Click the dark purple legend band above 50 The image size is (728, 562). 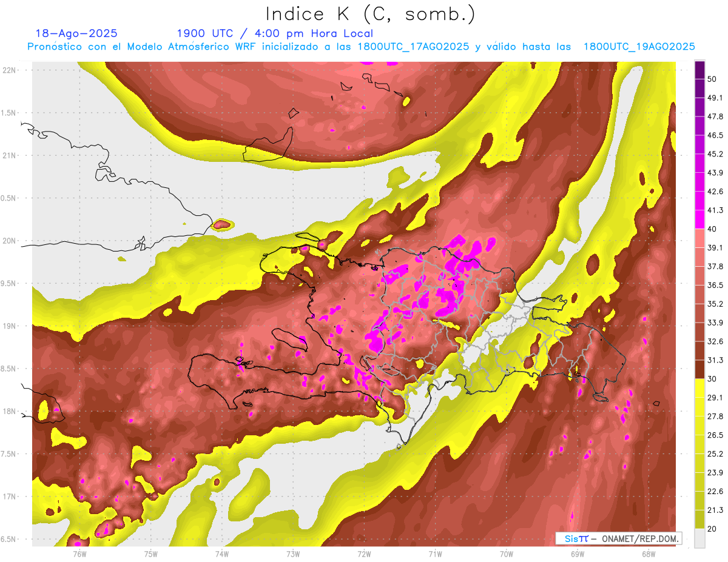699,70
